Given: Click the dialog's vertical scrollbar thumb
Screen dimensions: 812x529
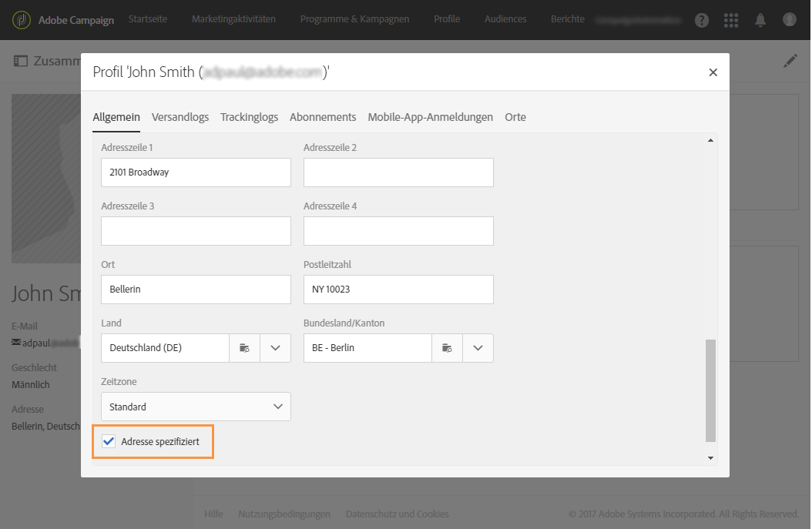Looking at the screenshot, I should point(710,390).
